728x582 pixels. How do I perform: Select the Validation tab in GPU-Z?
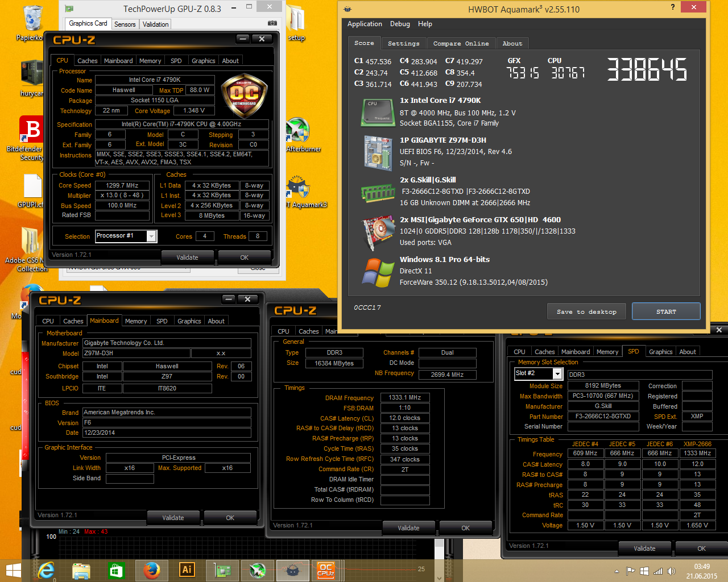click(155, 24)
